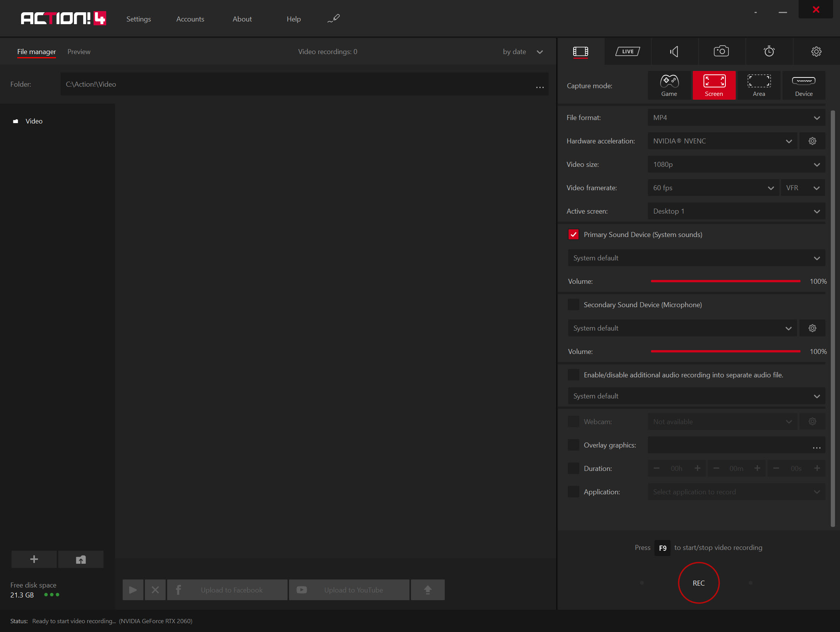Viewport: 840px width, 632px height.
Task: Click Upload to Facebook button
Action: pos(227,590)
